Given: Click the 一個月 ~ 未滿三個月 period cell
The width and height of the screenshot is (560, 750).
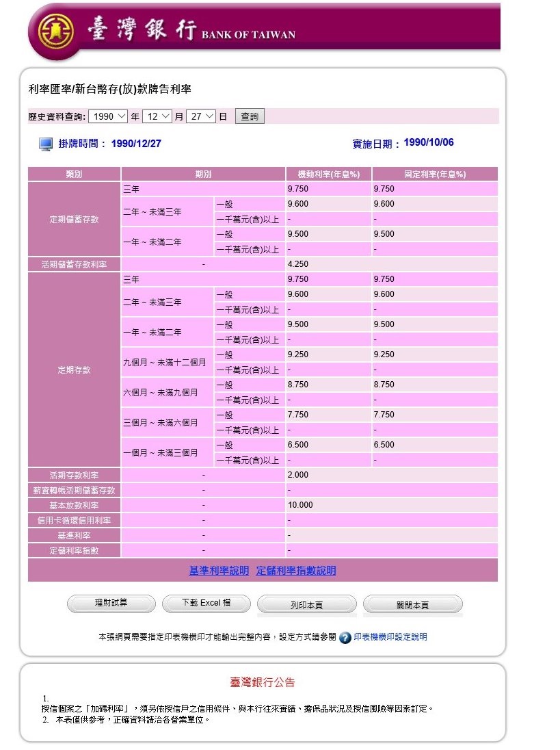Looking at the screenshot, I should (x=168, y=452).
